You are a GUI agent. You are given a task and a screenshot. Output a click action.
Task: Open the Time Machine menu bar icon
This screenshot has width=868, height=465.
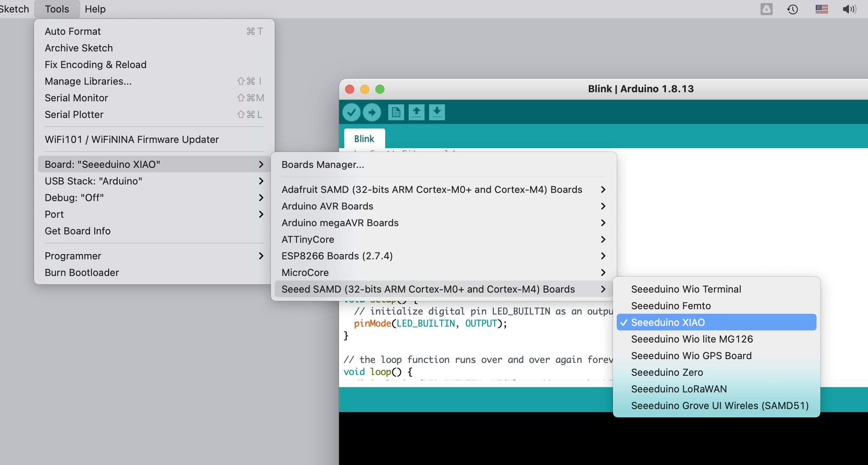[792, 9]
